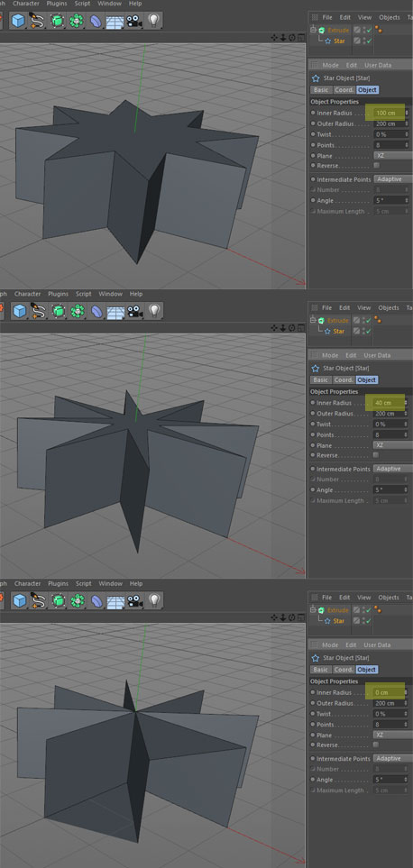Toggle Star green enable check, 40 cm screenshot
This screenshot has height=868, width=413.
[369, 331]
